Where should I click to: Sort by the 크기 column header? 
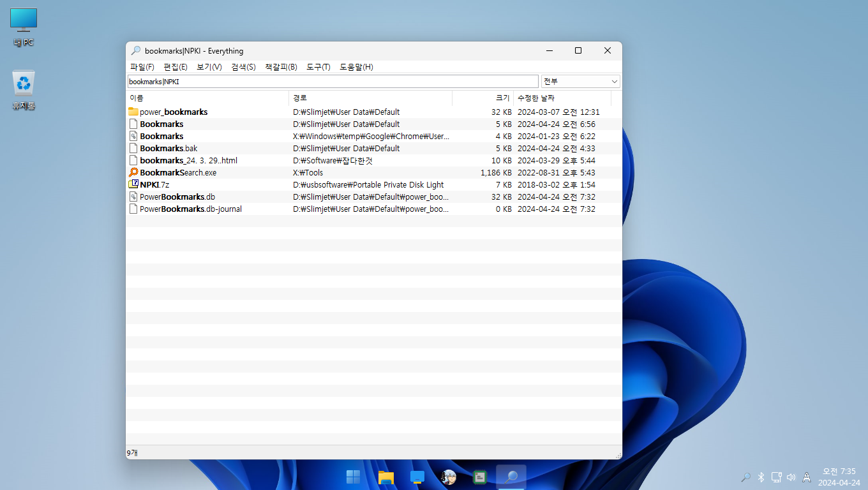point(483,98)
